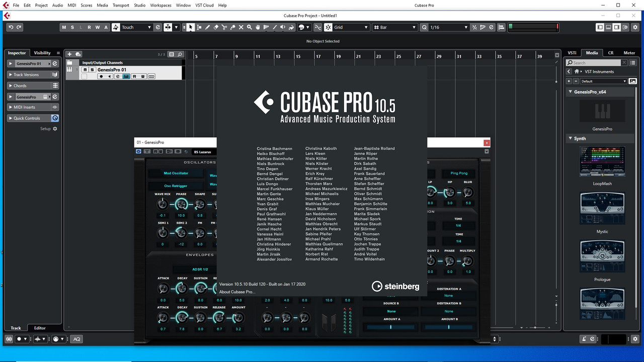Click the Redo arrow icon
The image size is (644, 362).
[19, 27]
